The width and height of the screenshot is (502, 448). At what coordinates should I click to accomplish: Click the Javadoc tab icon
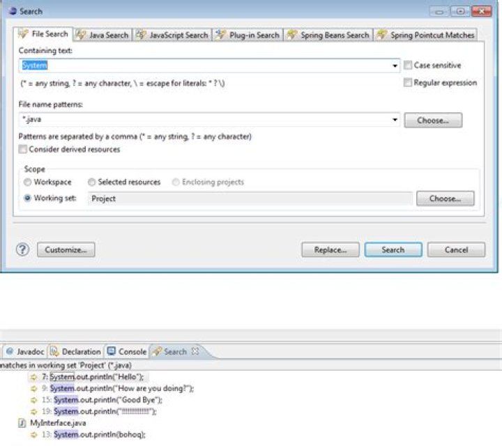pyautogui.click(x=10, y=351)
